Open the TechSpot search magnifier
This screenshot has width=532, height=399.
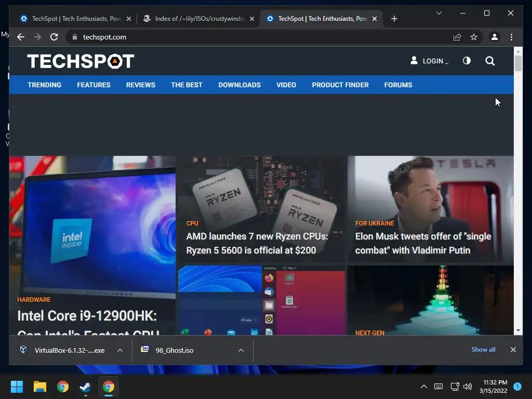[489, 61]
